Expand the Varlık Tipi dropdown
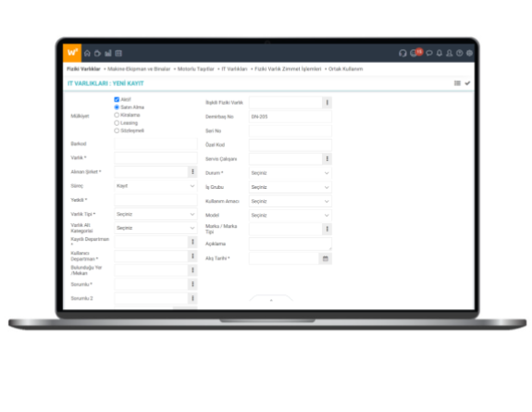The width and height of the screenshot is (532, 412). pyautogui.click(x=155, y=214)
